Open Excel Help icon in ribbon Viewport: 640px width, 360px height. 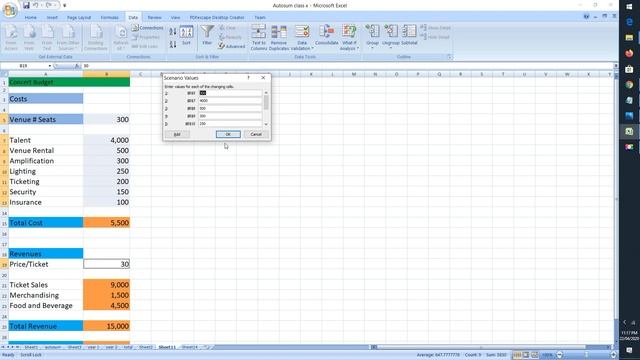[586, 16]
